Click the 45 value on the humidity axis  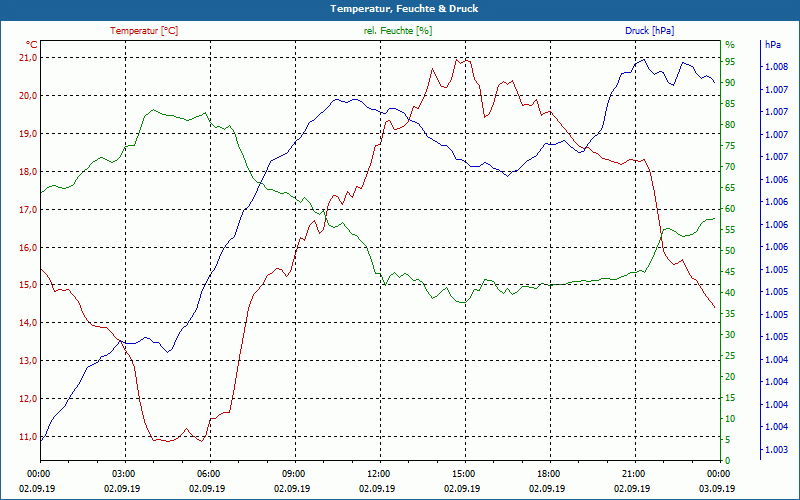click(730, 272)
